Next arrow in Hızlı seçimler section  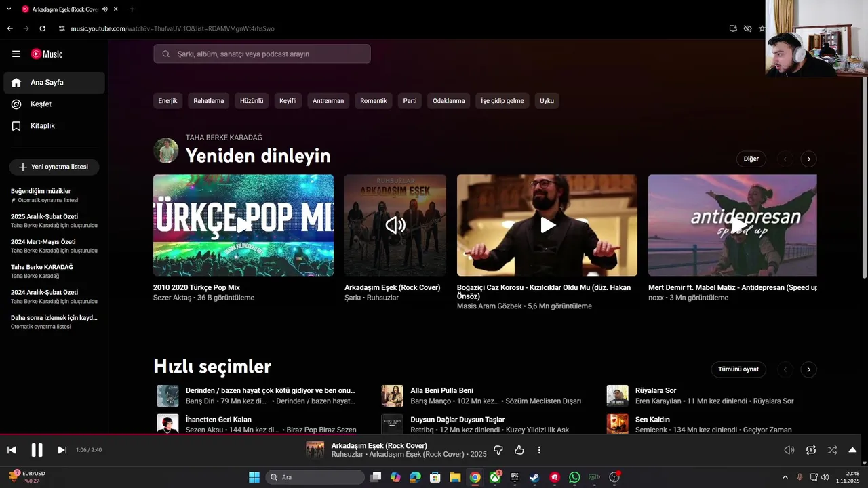808,369
